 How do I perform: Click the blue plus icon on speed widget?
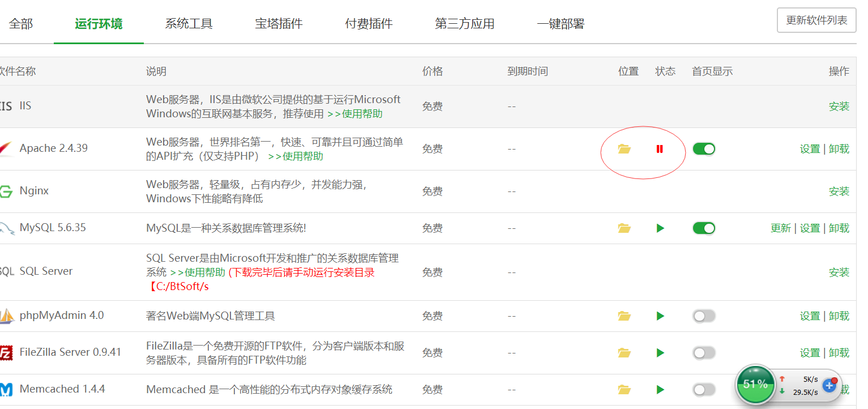point(829,386)
